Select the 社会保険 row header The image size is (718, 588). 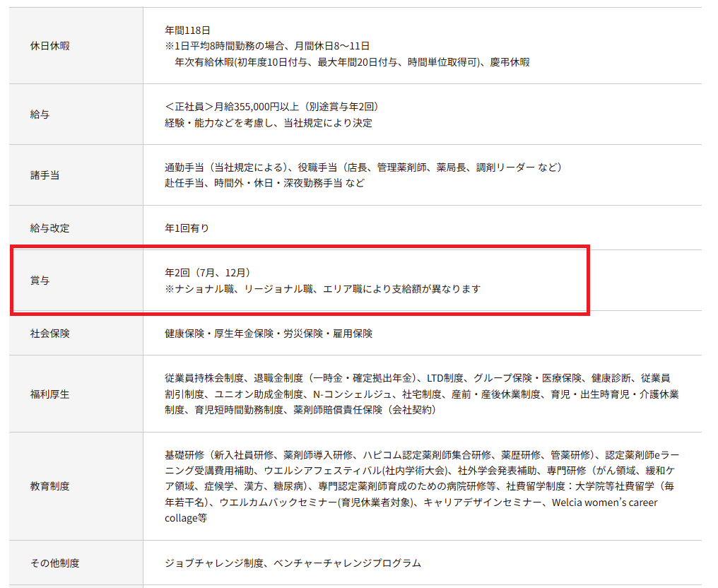click(50, 333)
